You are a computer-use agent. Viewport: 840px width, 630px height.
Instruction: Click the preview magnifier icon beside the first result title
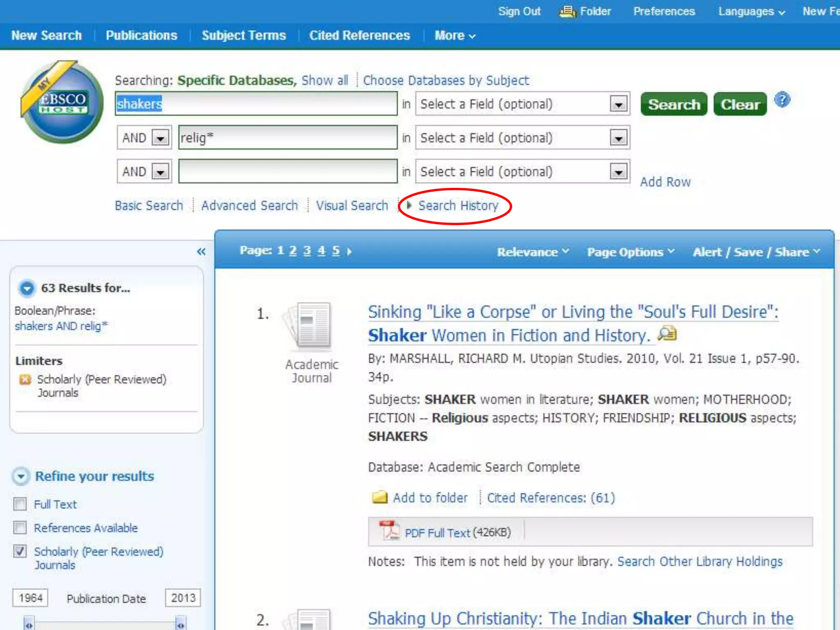click(x=667, y=334)
